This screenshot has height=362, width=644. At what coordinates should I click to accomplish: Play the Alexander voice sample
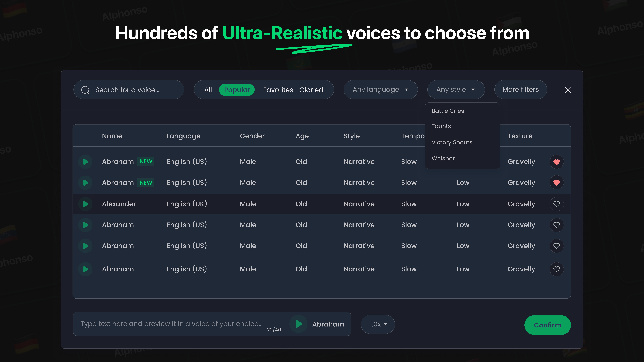point(86,204)
